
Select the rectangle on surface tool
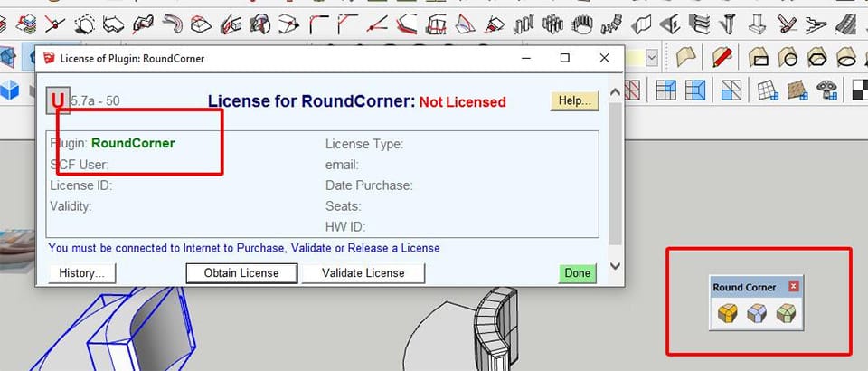(759, 57)
